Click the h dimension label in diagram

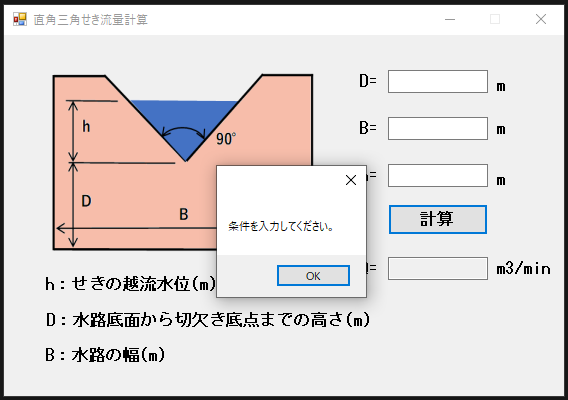(x=86, y=126)
